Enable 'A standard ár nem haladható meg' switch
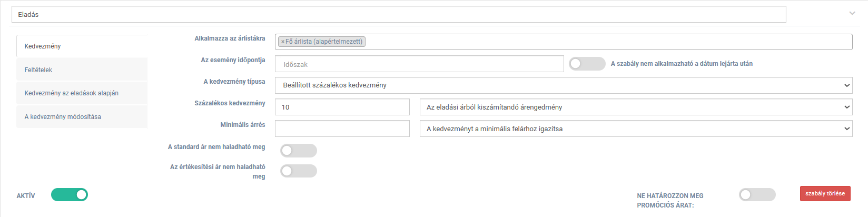The height and width of the screenshot is (217, 868). pyautogui.click(x=299, y=151)
